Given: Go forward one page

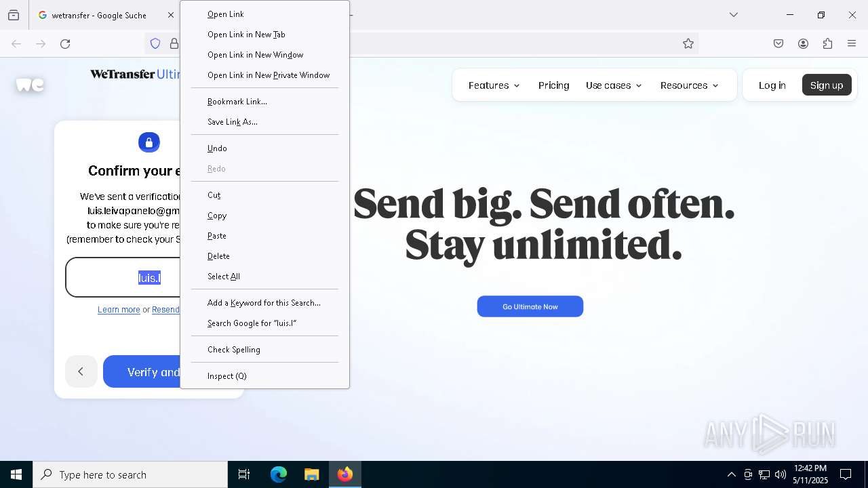Looking at the screenshot, I should (x=41, y=43).
